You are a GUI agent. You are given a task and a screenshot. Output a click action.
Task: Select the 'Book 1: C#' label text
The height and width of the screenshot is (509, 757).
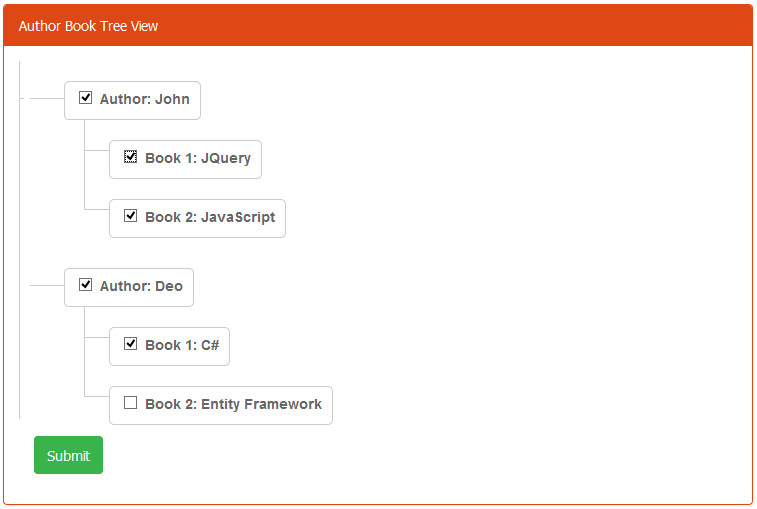tap(181, 346)
